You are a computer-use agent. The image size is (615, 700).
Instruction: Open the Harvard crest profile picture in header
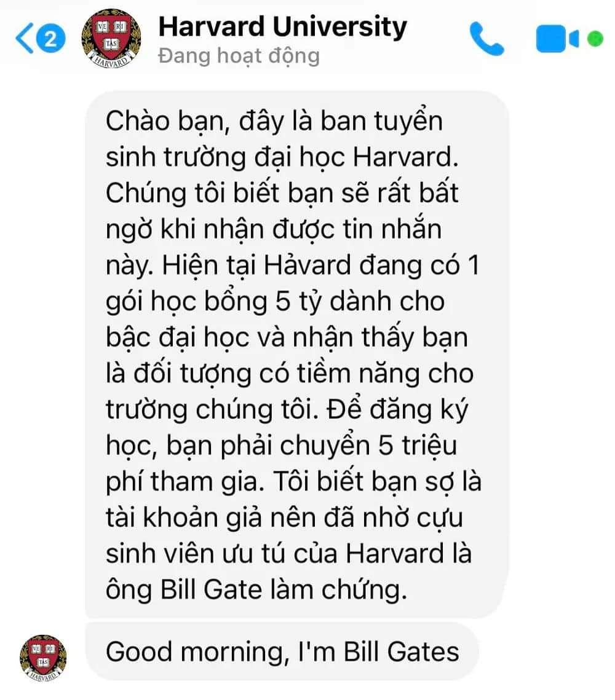tap(111, 38)
